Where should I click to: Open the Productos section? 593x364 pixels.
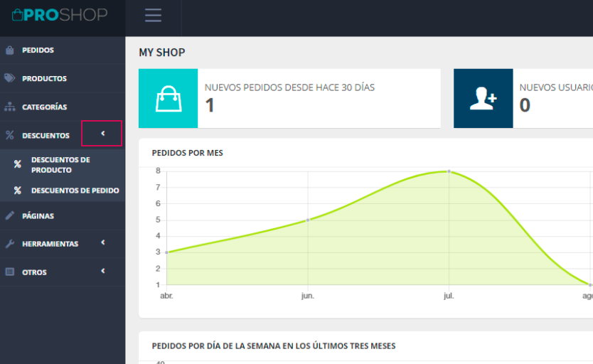point(44,78)
